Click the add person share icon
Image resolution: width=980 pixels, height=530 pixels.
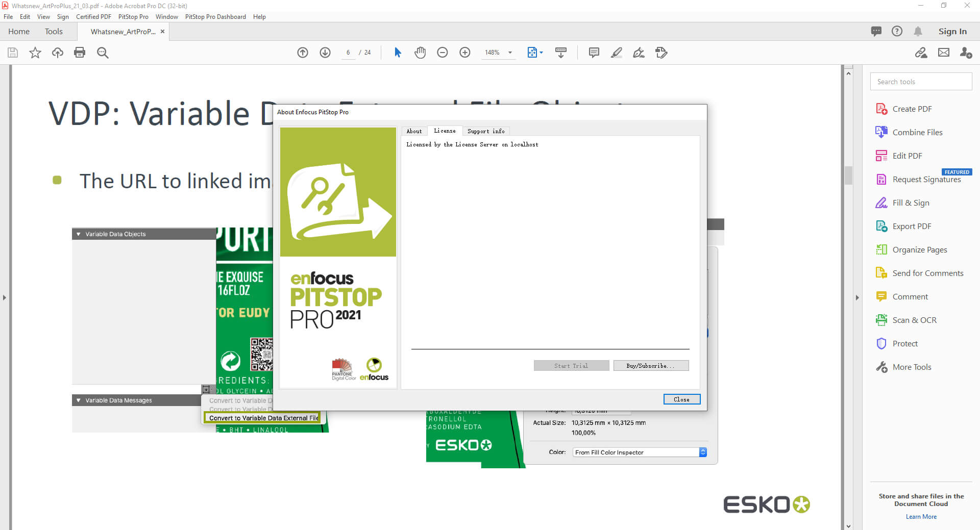tap(966, 53)
